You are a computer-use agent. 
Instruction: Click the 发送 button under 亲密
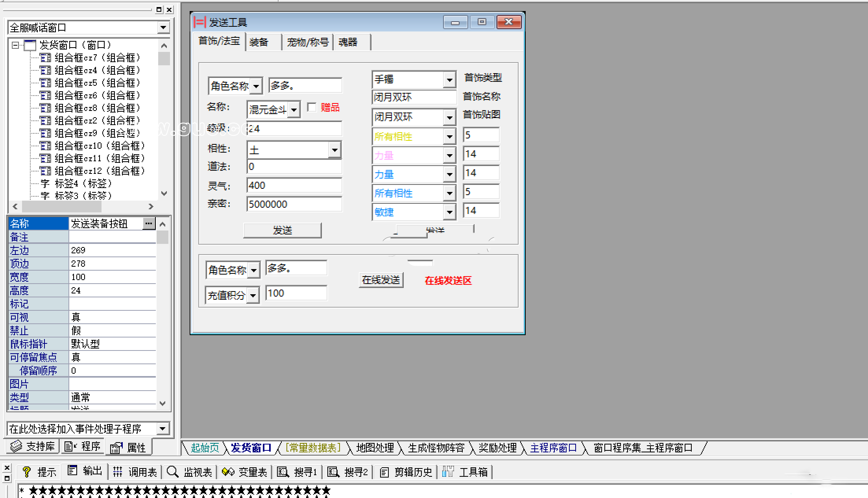click(x=282, y=231)
